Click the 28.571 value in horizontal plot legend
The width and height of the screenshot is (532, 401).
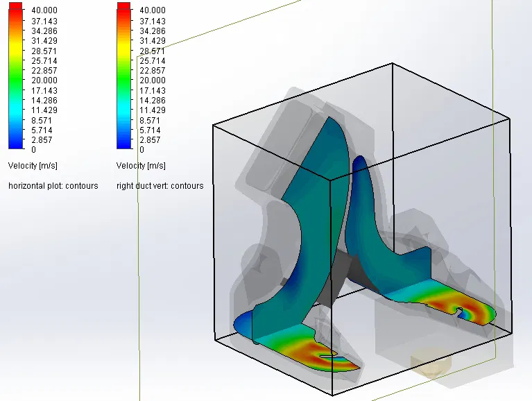(x=44, y=51)
